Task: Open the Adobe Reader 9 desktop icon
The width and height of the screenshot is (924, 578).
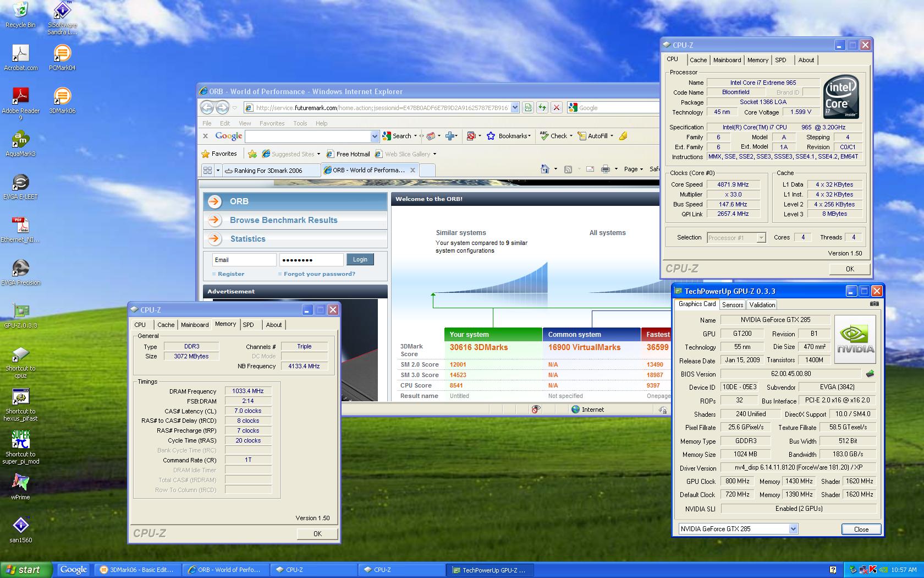Action: tap(20, 103)
